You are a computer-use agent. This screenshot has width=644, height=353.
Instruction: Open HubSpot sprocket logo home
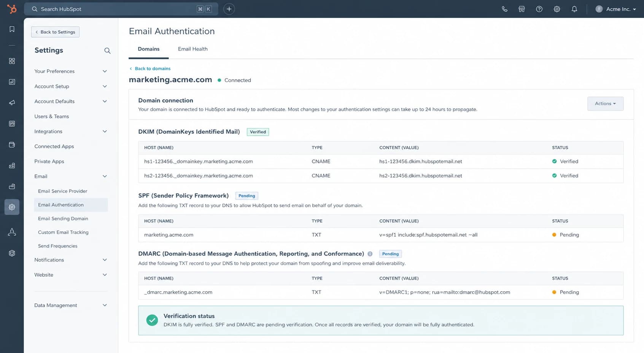coord(12,9)
